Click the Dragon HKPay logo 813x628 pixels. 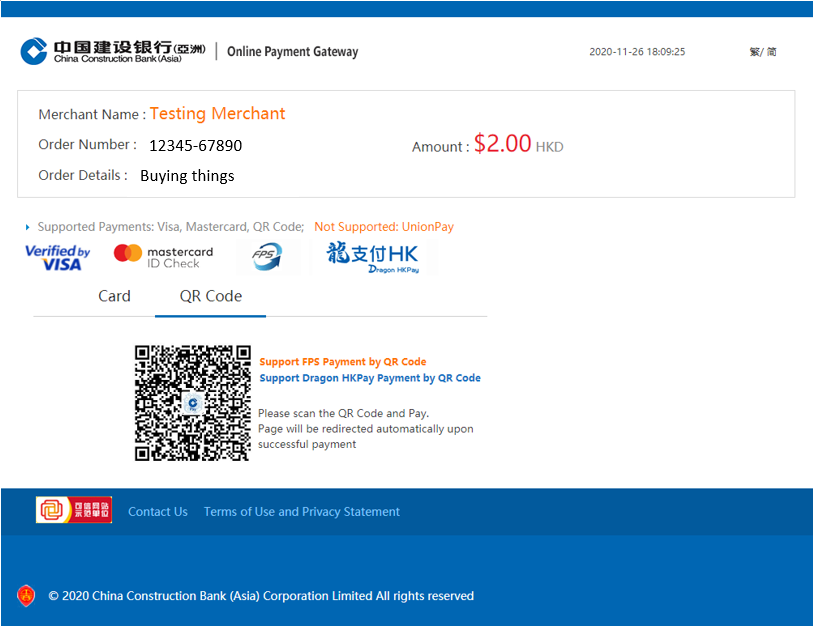(x=372, y=257)
